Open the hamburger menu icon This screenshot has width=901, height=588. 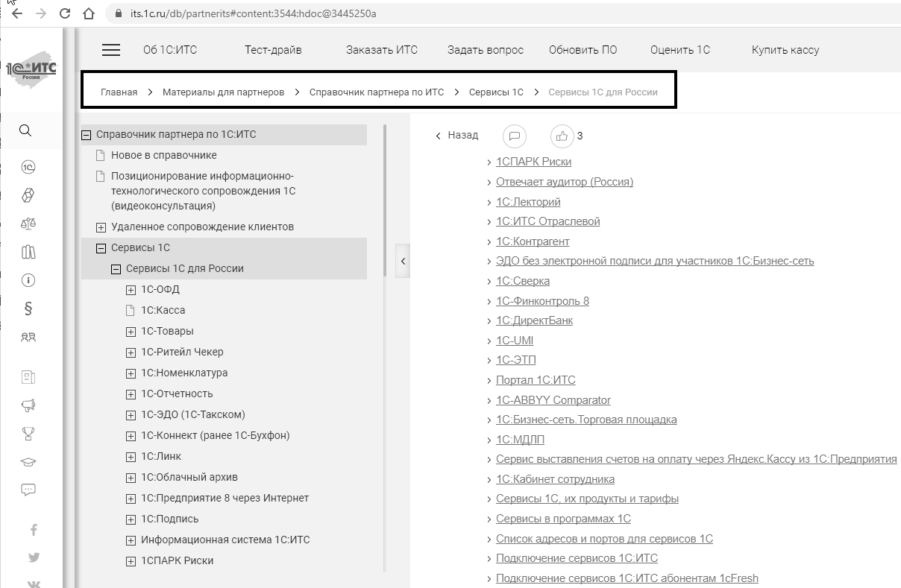(111, 50)
